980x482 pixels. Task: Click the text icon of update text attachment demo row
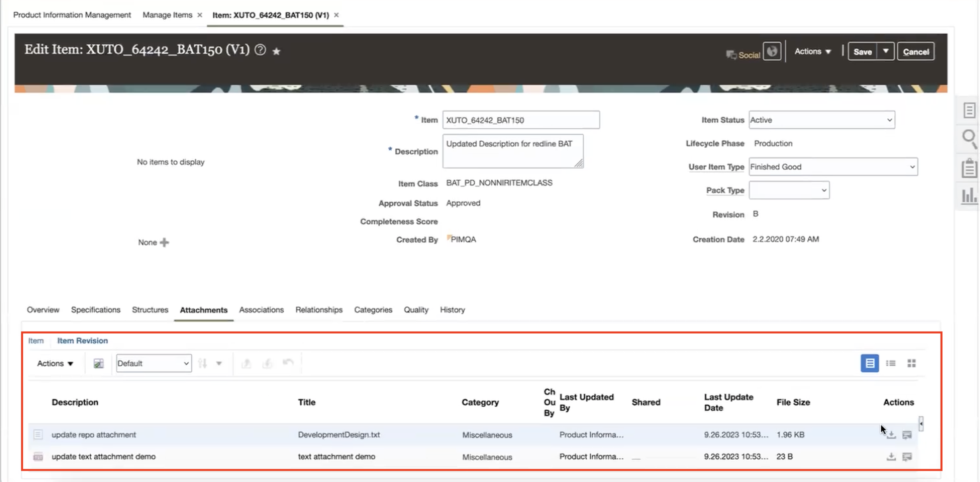click(x=38, y=457)
